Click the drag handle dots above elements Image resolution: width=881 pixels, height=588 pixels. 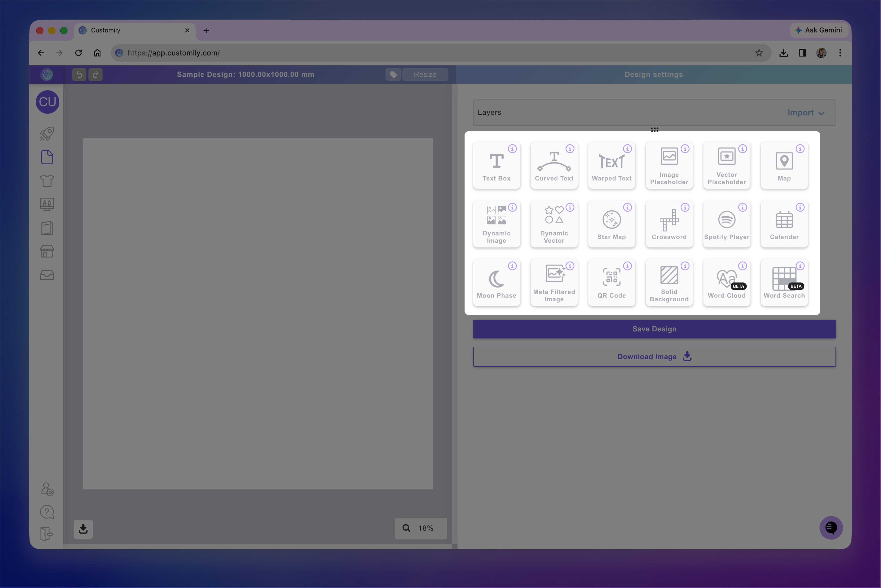654,130
